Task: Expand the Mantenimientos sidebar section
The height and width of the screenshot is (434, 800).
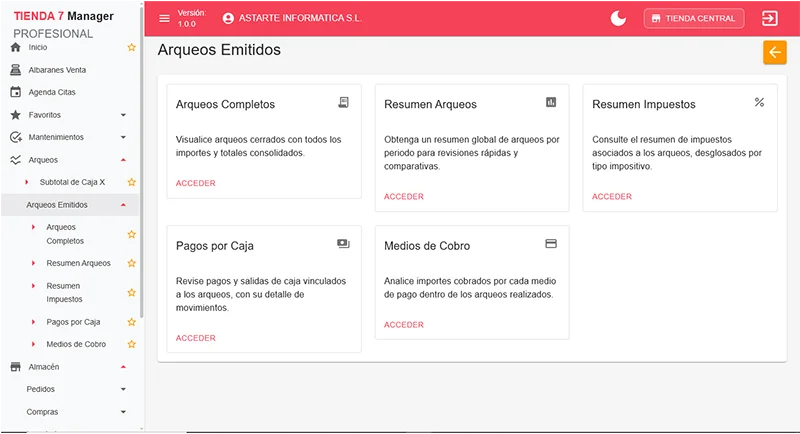Action: pos(123,137)
